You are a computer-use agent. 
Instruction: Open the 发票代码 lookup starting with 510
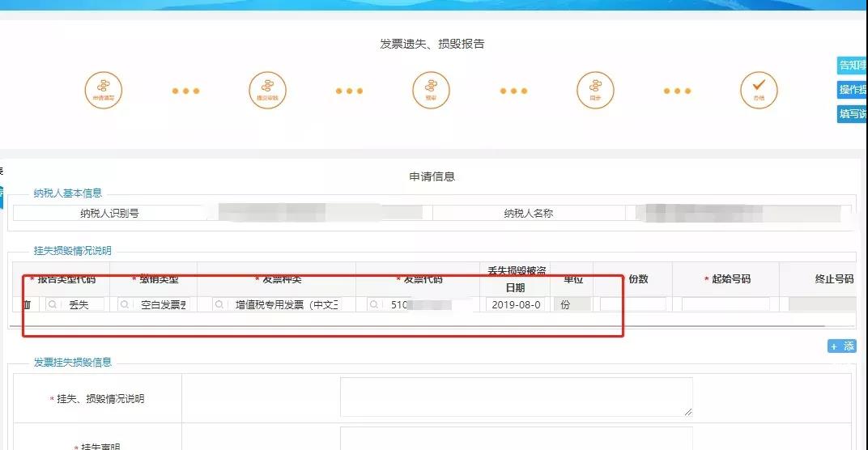[374, 304]
